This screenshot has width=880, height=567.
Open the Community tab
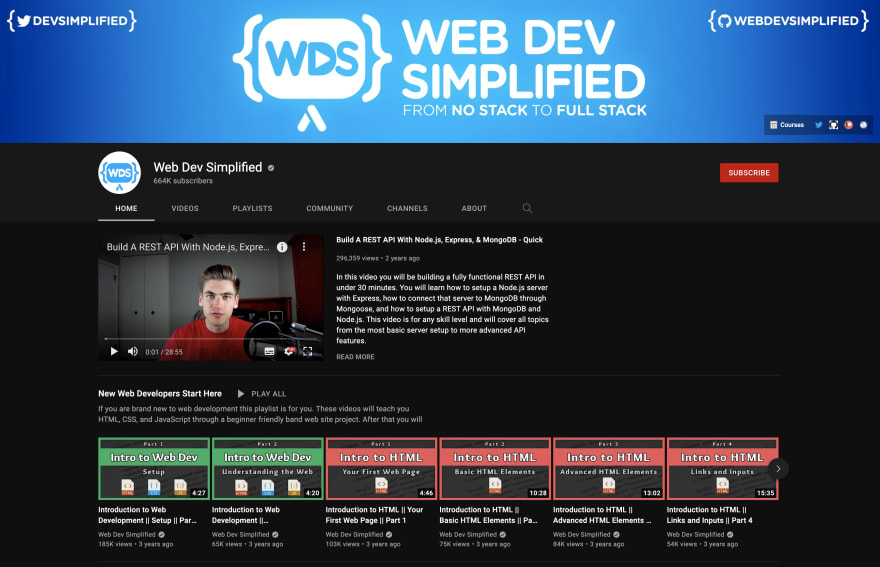329,208
